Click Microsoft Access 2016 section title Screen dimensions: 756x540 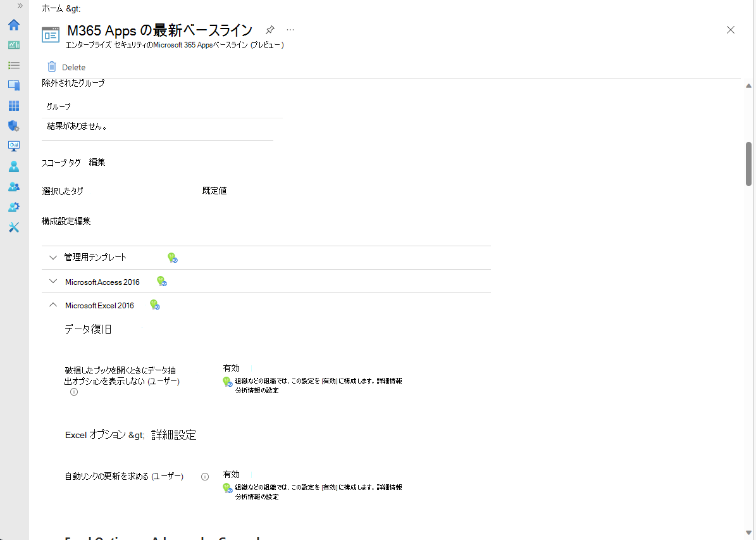(x=102, y=282)
